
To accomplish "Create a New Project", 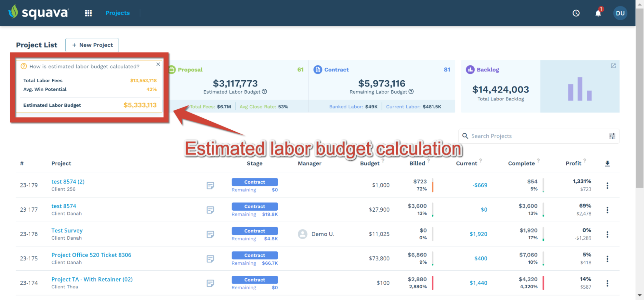I will (92, 45).
